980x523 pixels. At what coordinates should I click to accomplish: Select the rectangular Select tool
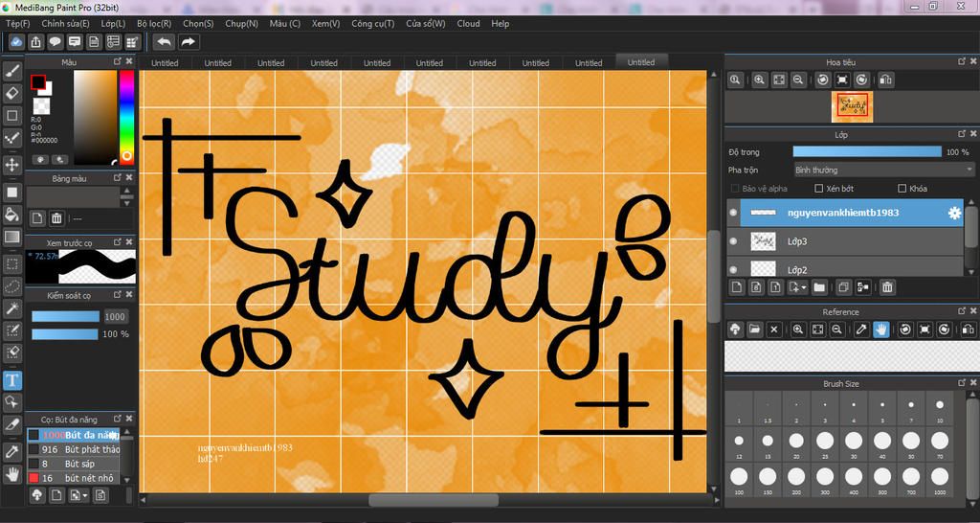(x=11, y=264)
